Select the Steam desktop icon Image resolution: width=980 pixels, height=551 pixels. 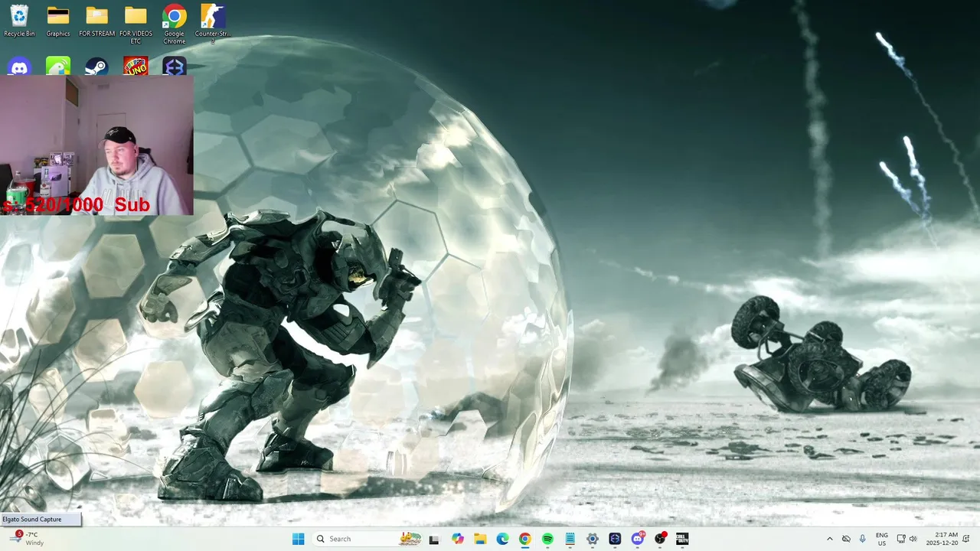click(x=96, y=67)
